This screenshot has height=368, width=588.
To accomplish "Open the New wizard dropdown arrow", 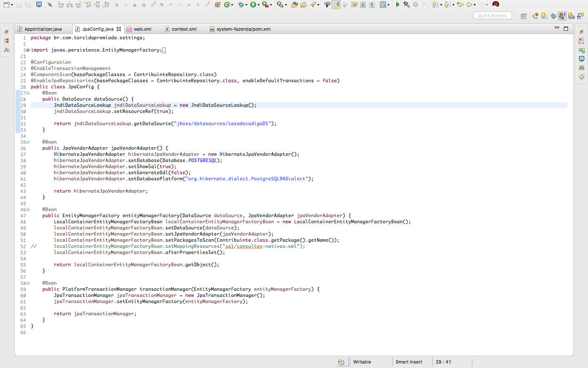I will [x=12, y=5].
